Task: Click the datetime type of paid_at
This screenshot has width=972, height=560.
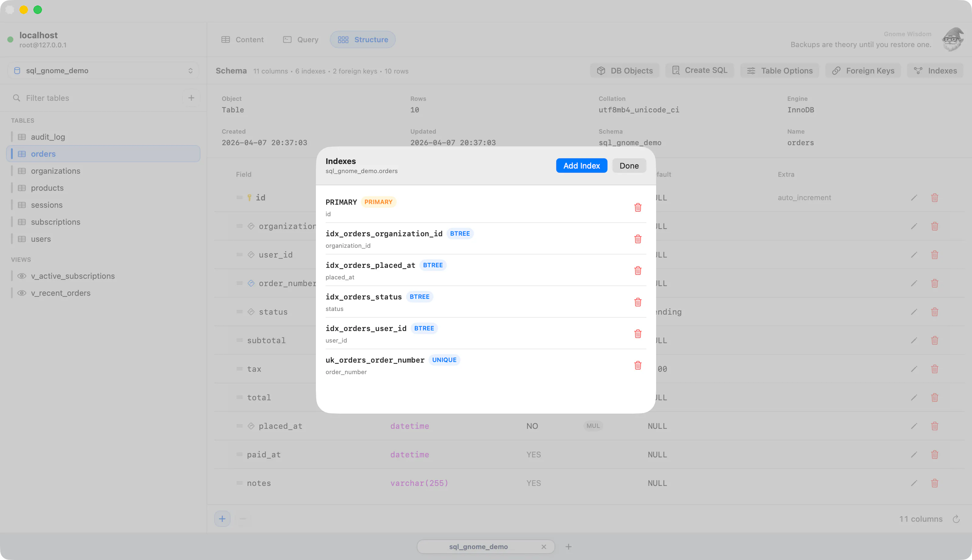Action: click(x=410, y=455)
